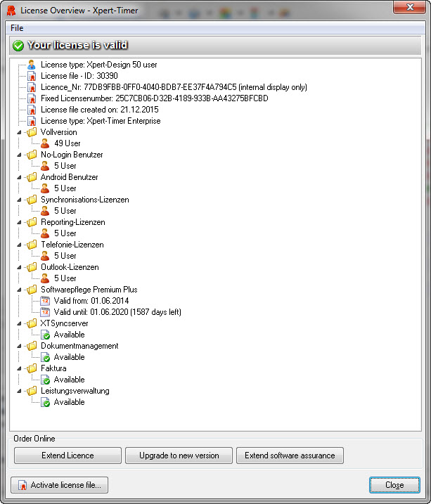431x504 pixels.
Task: Collapse the Android Benutzer node
Action: click(x=19, y=177)
